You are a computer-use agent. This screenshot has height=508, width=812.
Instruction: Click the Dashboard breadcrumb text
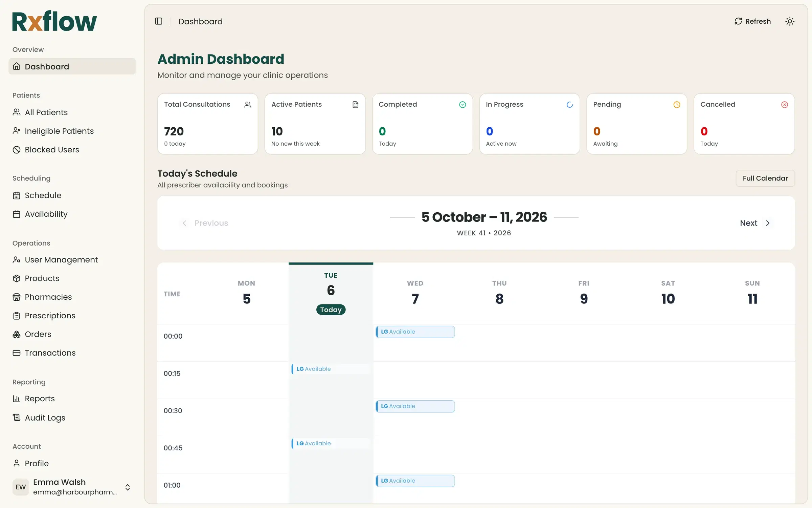[x=200, y=21]
